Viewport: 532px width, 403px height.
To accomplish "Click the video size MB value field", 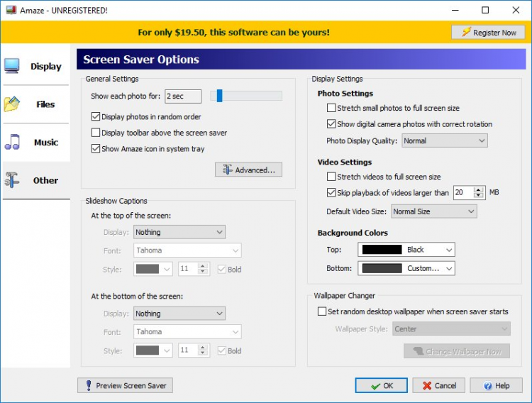I will [463, 192].
